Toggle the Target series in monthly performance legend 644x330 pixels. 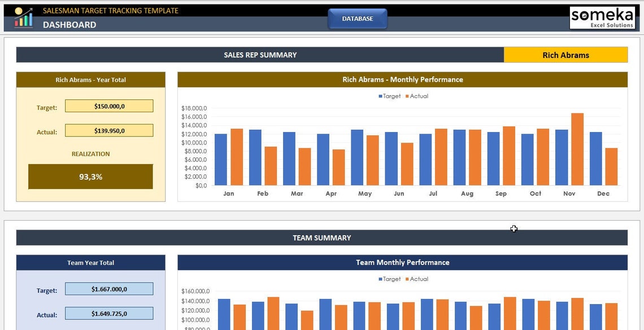[x=390, y=96]
